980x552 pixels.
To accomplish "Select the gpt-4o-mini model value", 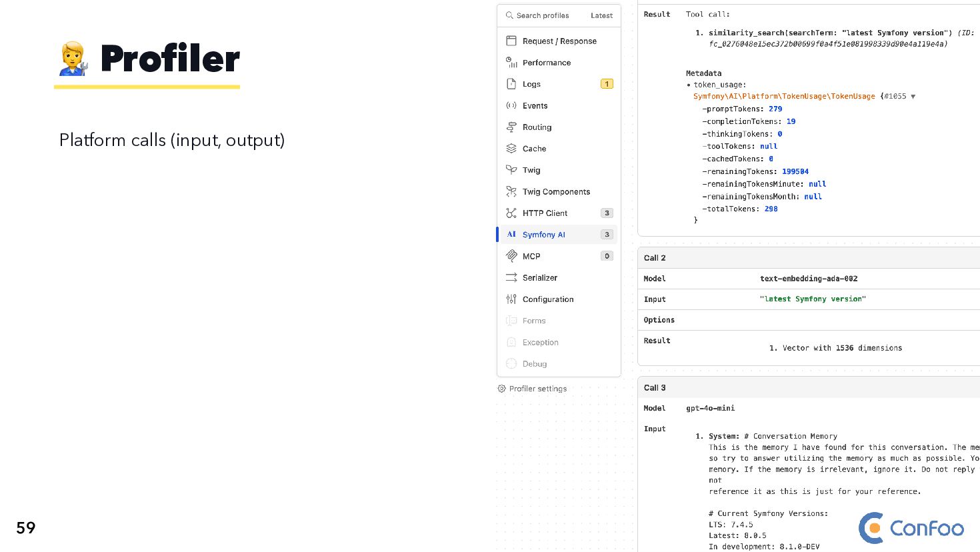I will 711,408.
